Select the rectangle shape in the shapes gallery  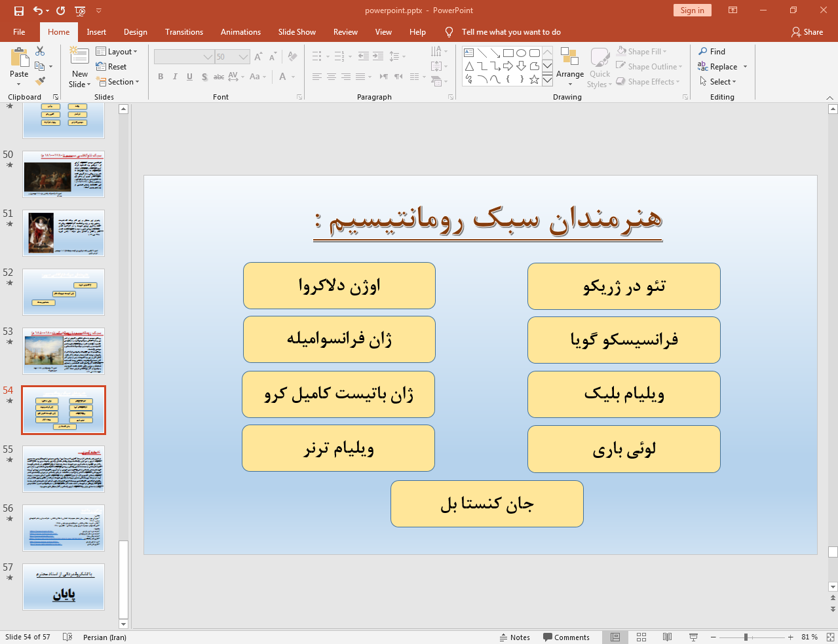[x=508, y=53]
